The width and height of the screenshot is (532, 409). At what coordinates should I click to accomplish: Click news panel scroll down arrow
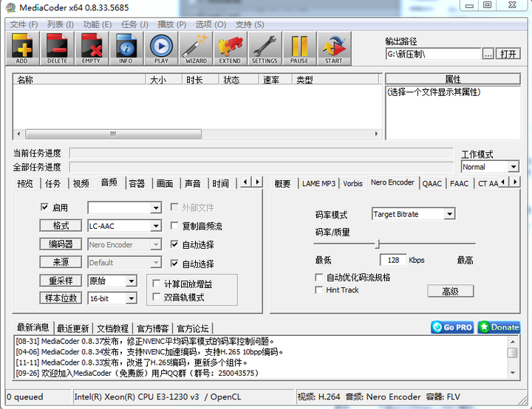[x=513, y=373]
